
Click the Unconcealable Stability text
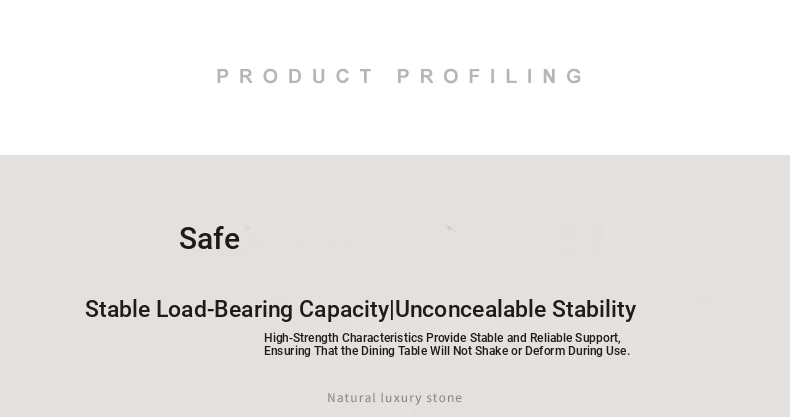point(515,310)
